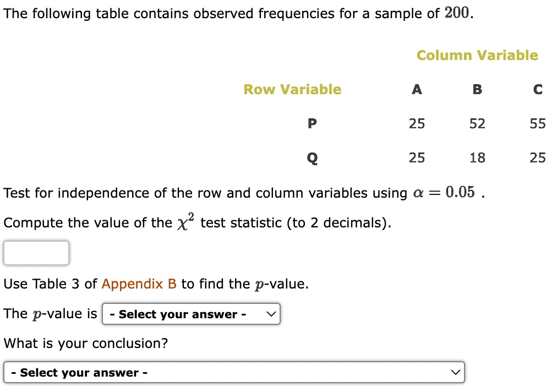Click the Row Variable label
557x392 pixels.
pos(292,89)
